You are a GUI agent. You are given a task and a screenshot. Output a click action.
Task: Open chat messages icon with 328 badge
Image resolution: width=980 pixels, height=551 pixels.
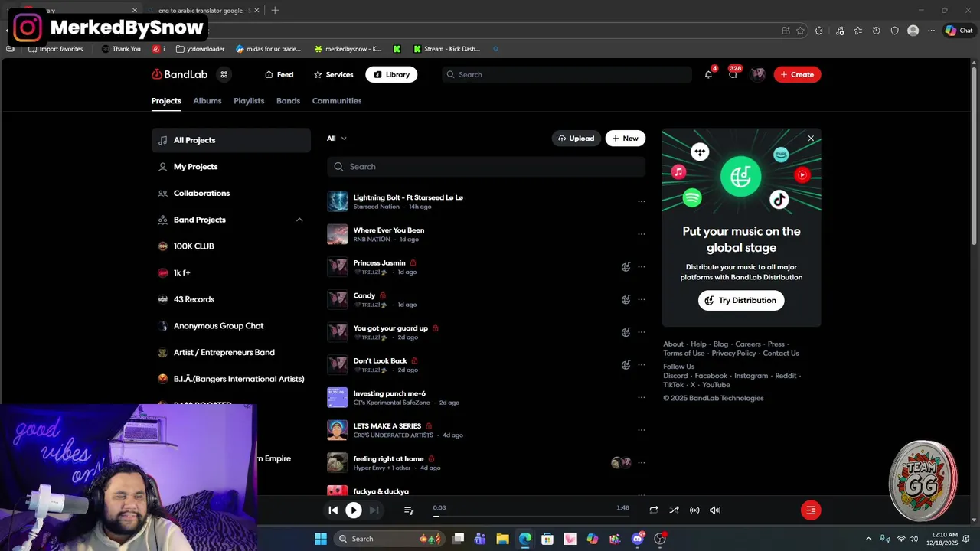(733, 74)
